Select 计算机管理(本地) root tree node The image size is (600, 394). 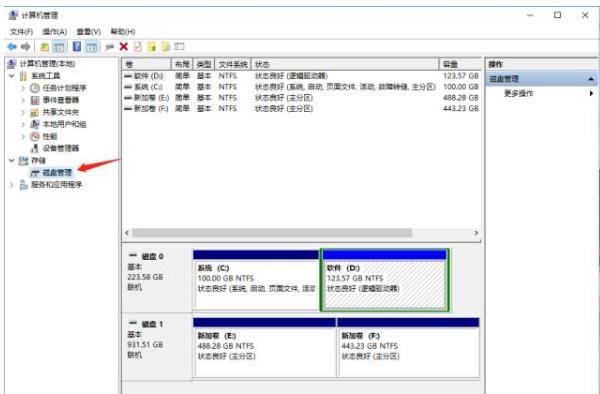click(47, 63)
